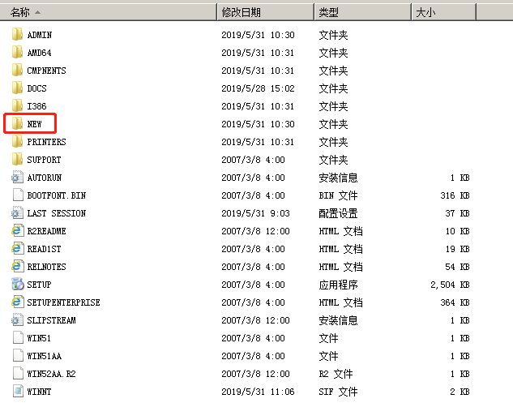The height and width of the screenshot is (420, 513).
Task: Sort by the 修改日期 column header
Action: click(241, 12)
